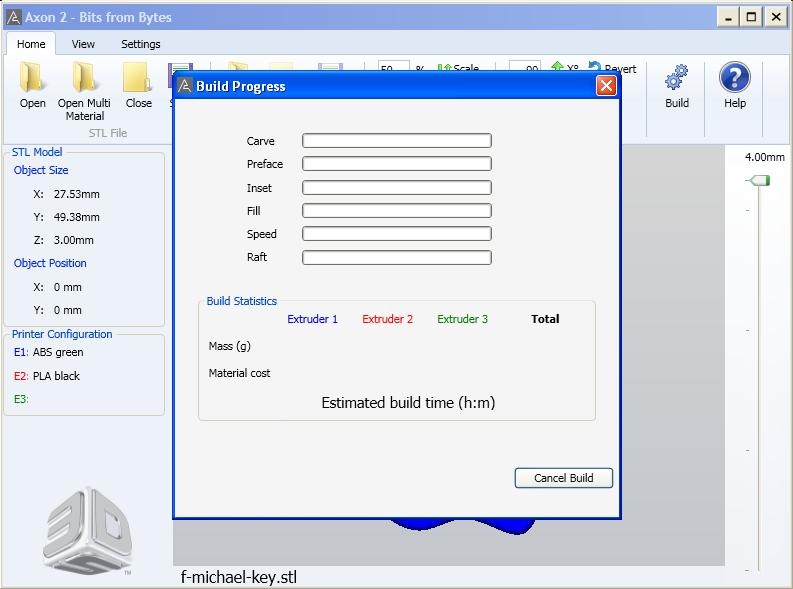The width and height of the screenshot is (793, 589).
Task: Close the Build Progress dialog
Action: point(606,86)
